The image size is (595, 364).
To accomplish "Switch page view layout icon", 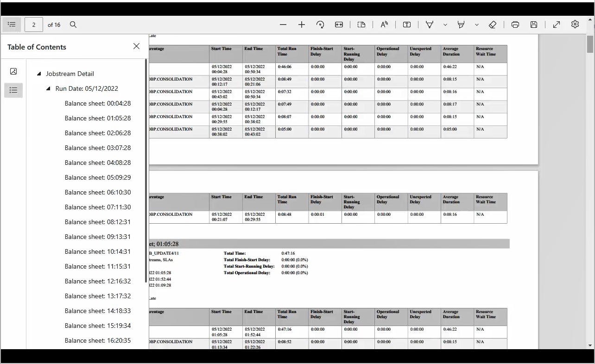I will (361, 25).
